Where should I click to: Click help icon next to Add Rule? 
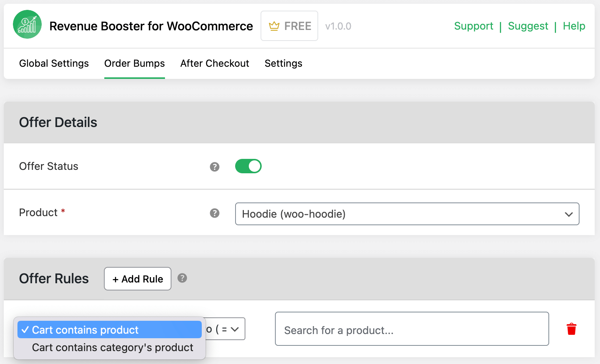[182, 278]
